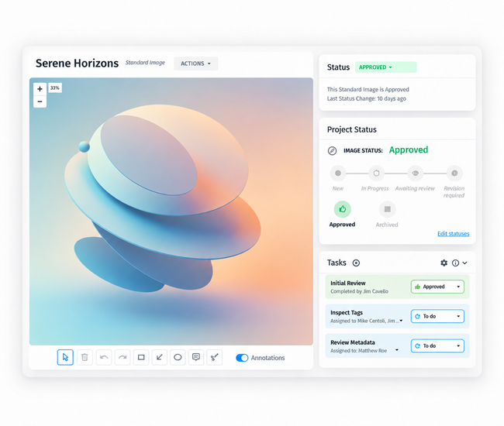Redo the annotation action
The image size is (504, 426).
[x=123, y=357]
